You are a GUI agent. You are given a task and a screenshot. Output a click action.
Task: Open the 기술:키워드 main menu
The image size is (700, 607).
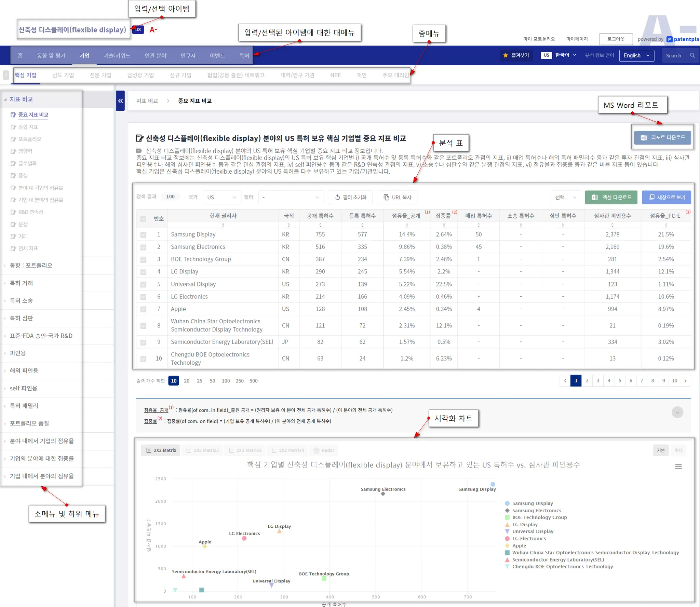click(x=117, y=55)
